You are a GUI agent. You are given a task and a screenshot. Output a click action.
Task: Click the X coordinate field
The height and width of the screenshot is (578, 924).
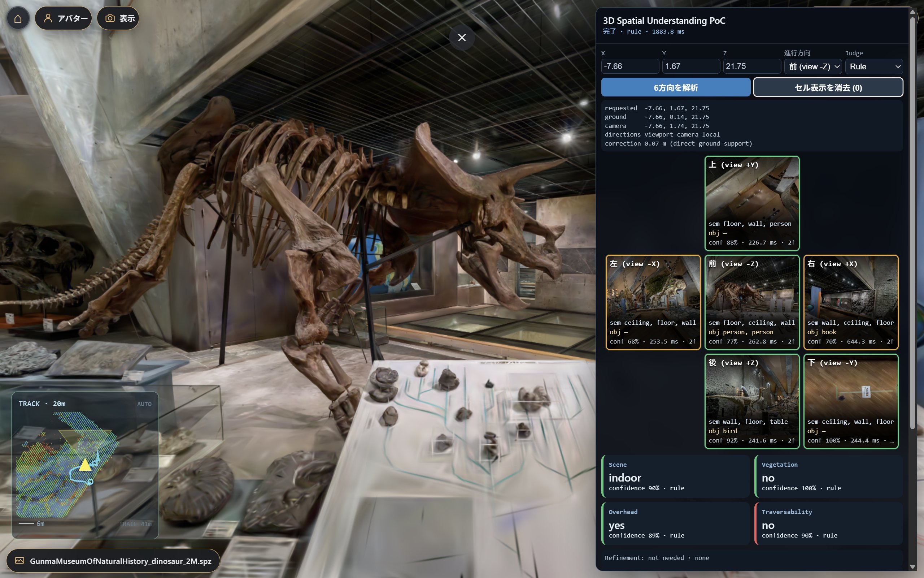click(630, 66)
